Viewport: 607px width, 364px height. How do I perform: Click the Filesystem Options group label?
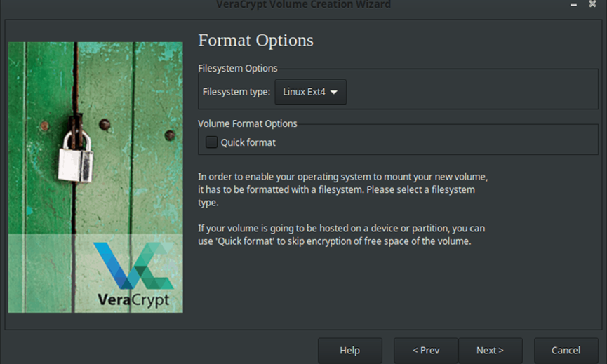tap(238, 69)
